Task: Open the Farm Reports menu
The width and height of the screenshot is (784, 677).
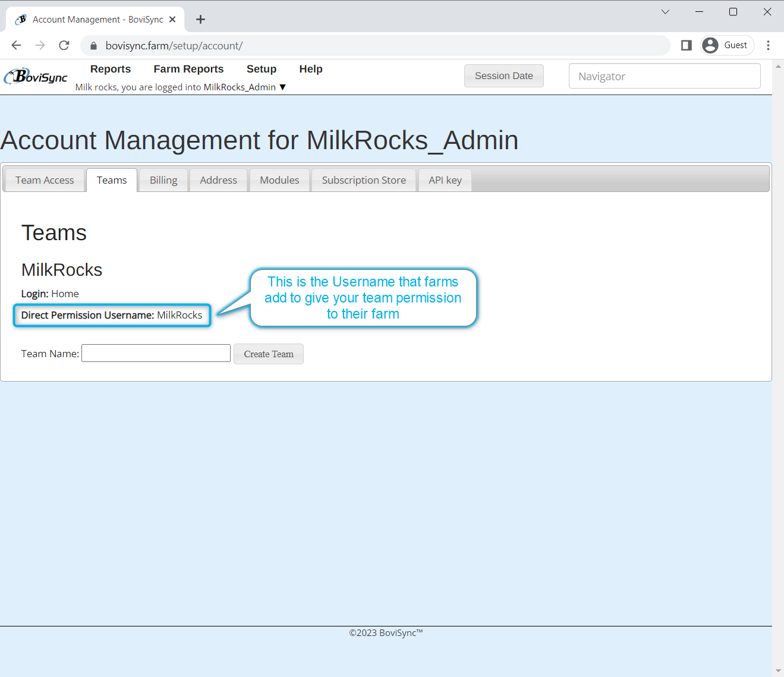Action: click(188, 69)
